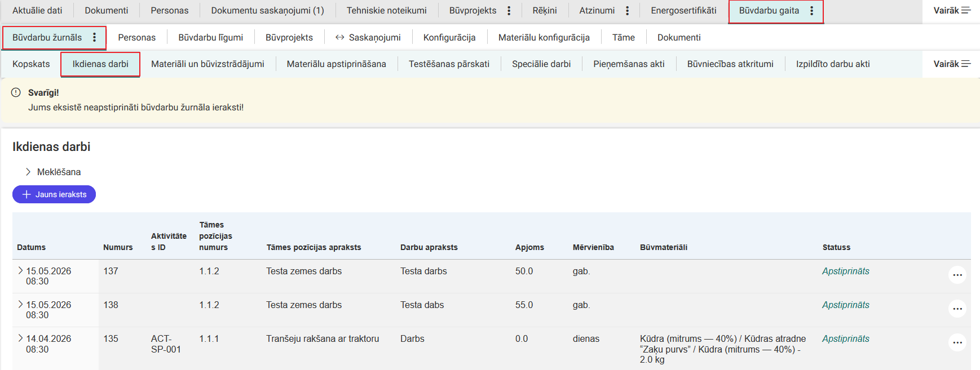
Task: Open Dokumentu saskaņojumi (1) tab
Action: tap(267, 10)
